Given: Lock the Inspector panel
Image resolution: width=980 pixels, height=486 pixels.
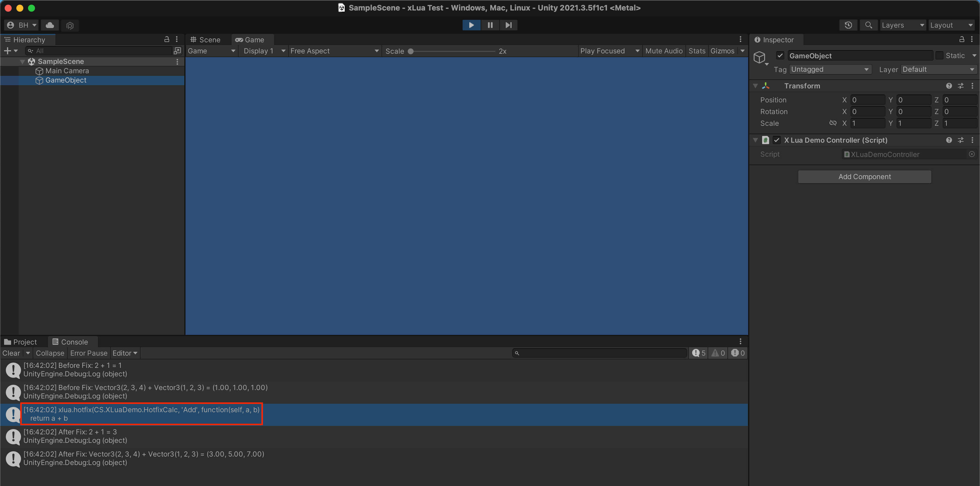Looking at the screenshot, I should click(961, 39).
